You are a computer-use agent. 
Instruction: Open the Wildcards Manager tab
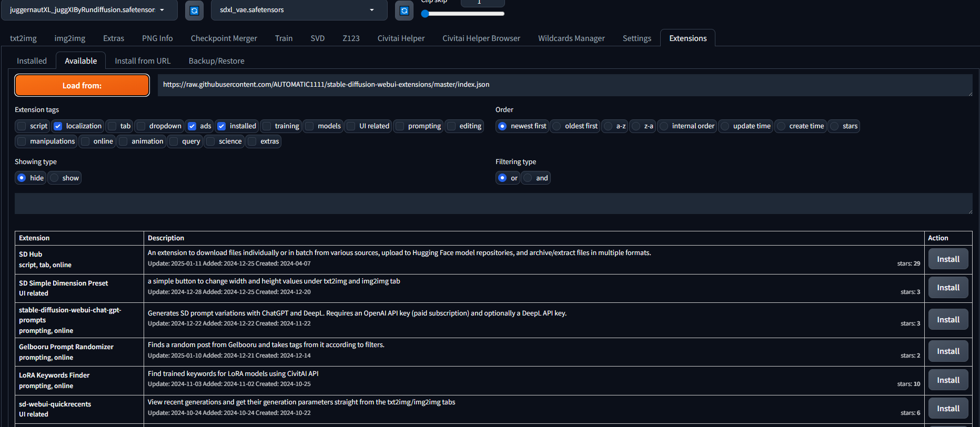pos(571,38)
